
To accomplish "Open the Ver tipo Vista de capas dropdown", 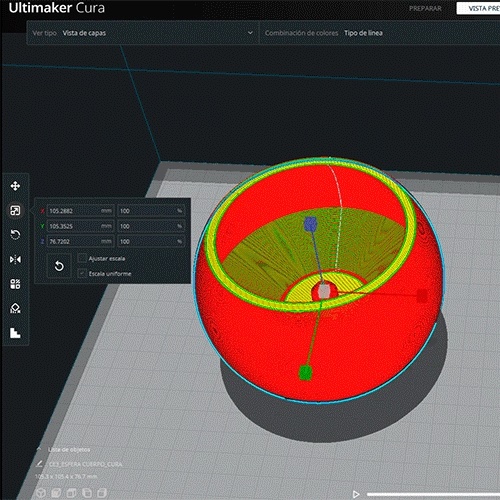I will tap(142, 33).
